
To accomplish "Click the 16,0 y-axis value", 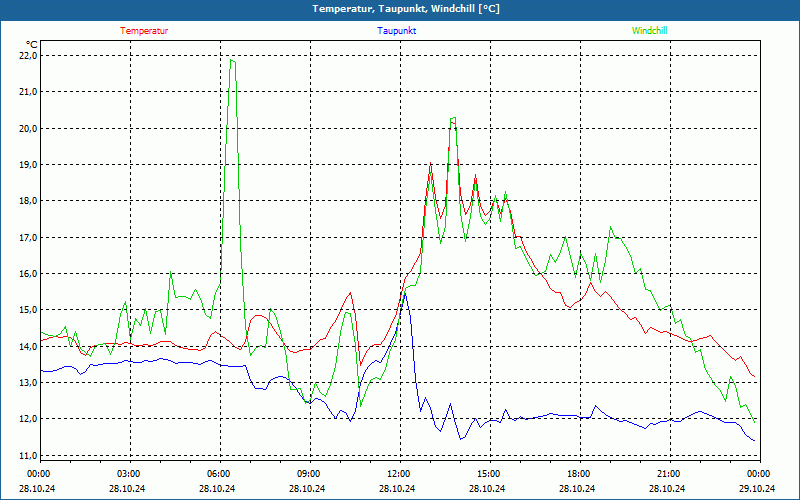I will pos(28,273).
